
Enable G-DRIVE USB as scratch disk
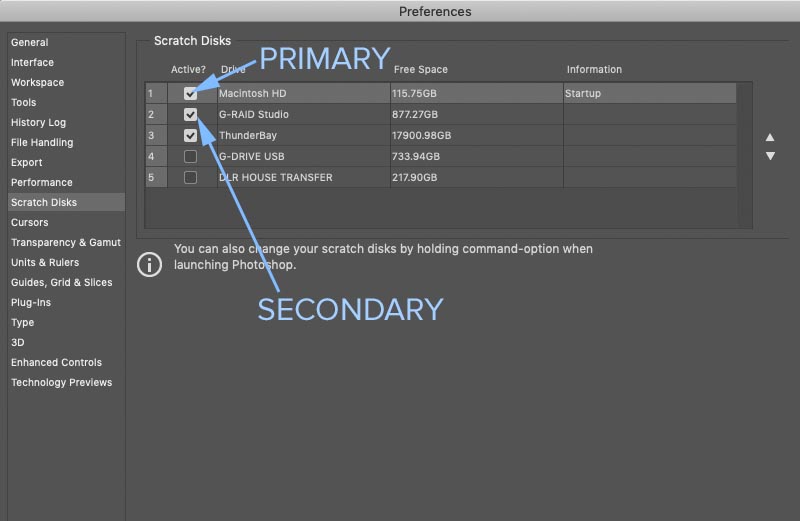coord(190,156)
